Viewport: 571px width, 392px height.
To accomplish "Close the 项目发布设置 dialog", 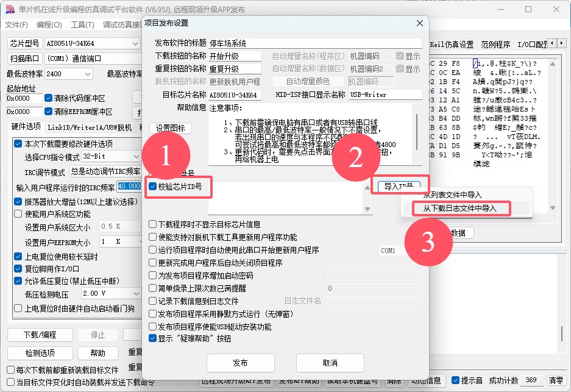I will [419, 23].
